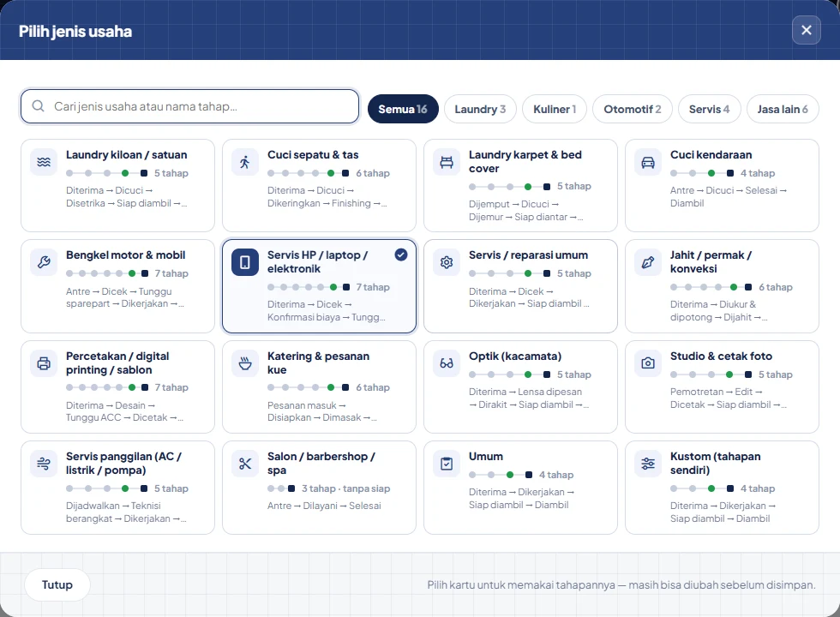
Task: Select the Optik (kacamata) title
Action: (x=515, y=356)
